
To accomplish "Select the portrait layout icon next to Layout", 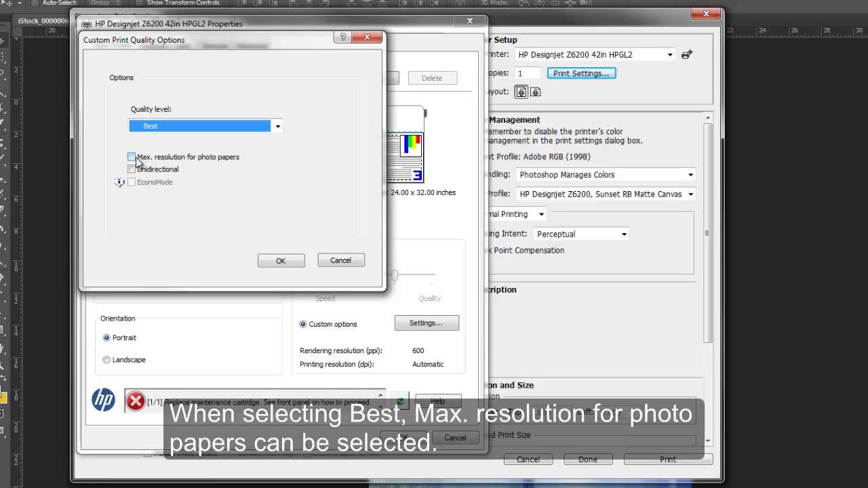I will tap(521, 91).
